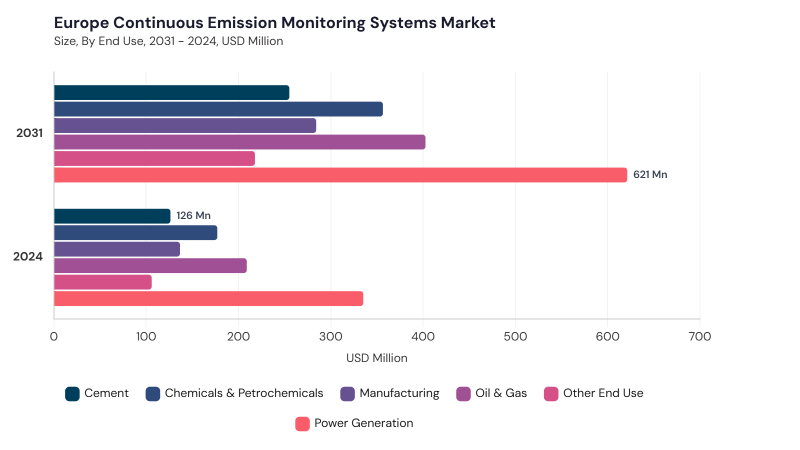Toggle the Chemicals & Petrochemicals legend label

[244, 393]
